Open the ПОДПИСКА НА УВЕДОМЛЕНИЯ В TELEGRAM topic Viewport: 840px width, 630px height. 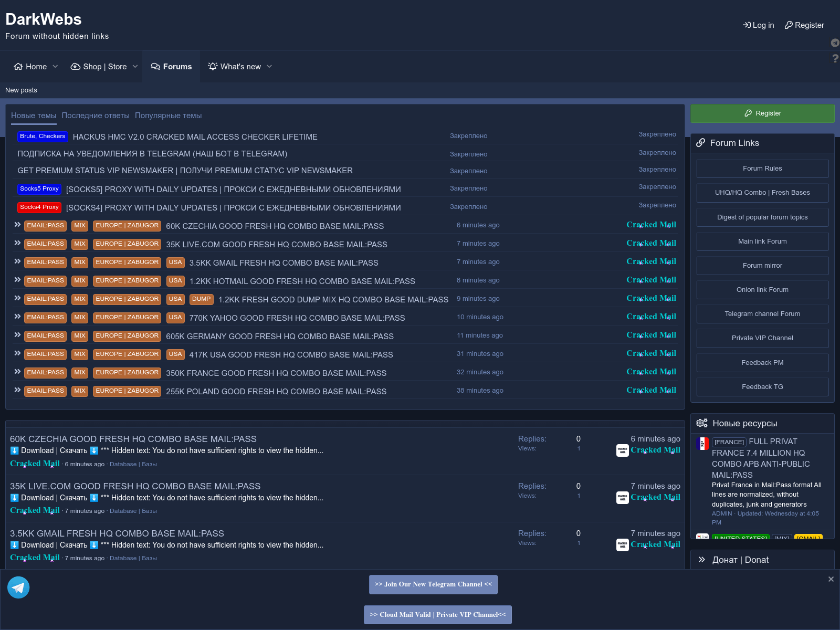[152, 154]
